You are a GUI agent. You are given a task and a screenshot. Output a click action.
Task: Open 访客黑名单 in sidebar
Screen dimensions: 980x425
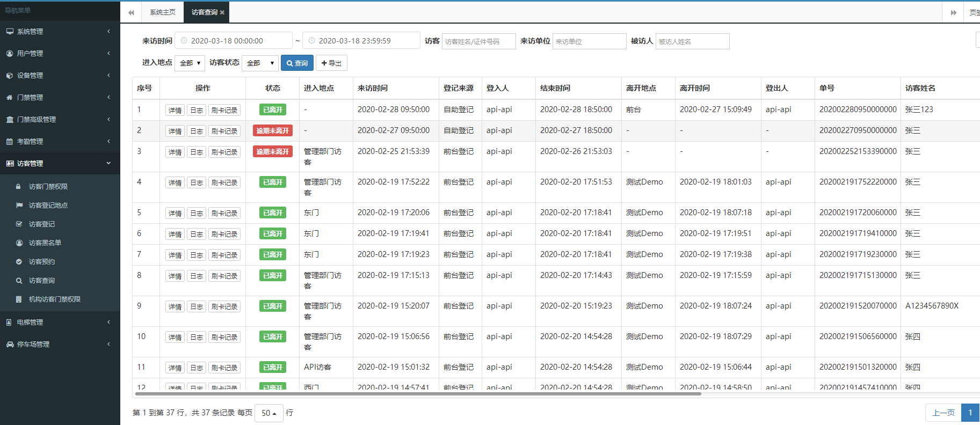45,243
